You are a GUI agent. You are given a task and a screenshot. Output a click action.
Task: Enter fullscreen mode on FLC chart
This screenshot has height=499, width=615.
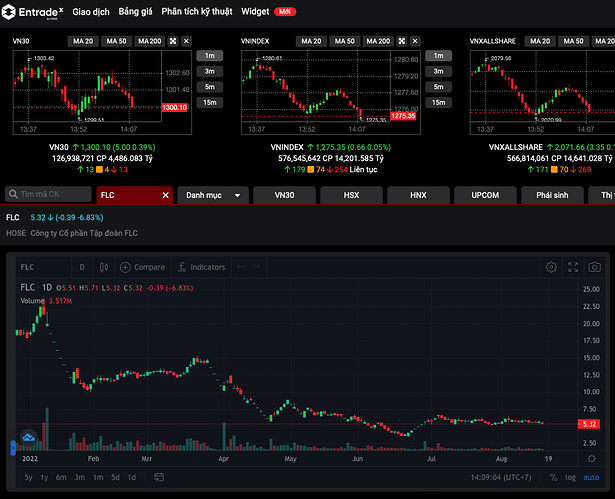(573, 267)
